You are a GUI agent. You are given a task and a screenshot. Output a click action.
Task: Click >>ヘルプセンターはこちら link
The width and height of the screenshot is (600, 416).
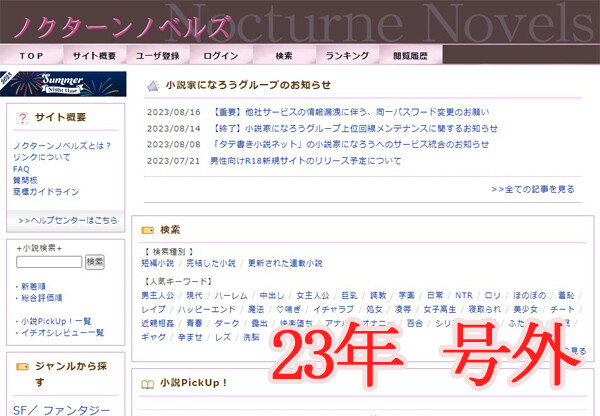[x=68, y=220]
